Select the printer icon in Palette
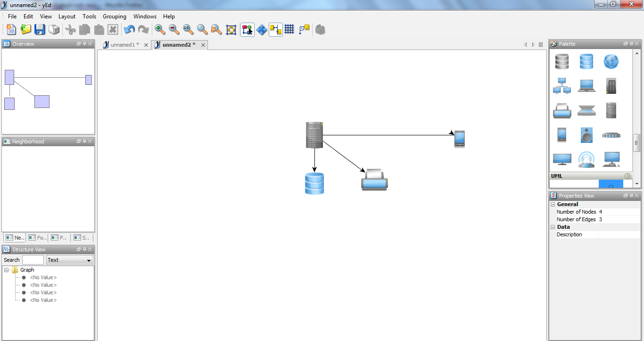The image size is (644, 341). pos(562,110)
